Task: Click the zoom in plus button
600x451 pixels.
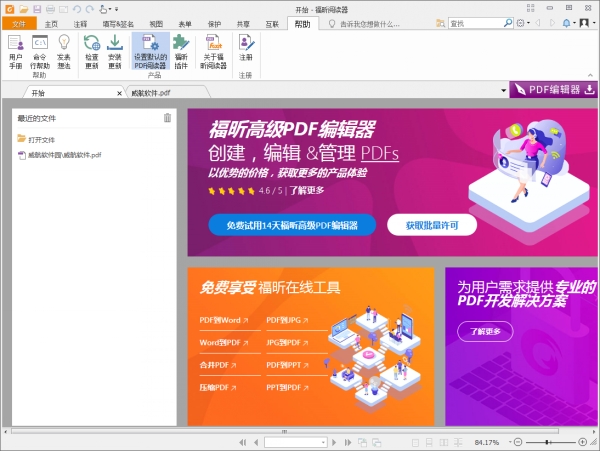Action: coord(582,442)
